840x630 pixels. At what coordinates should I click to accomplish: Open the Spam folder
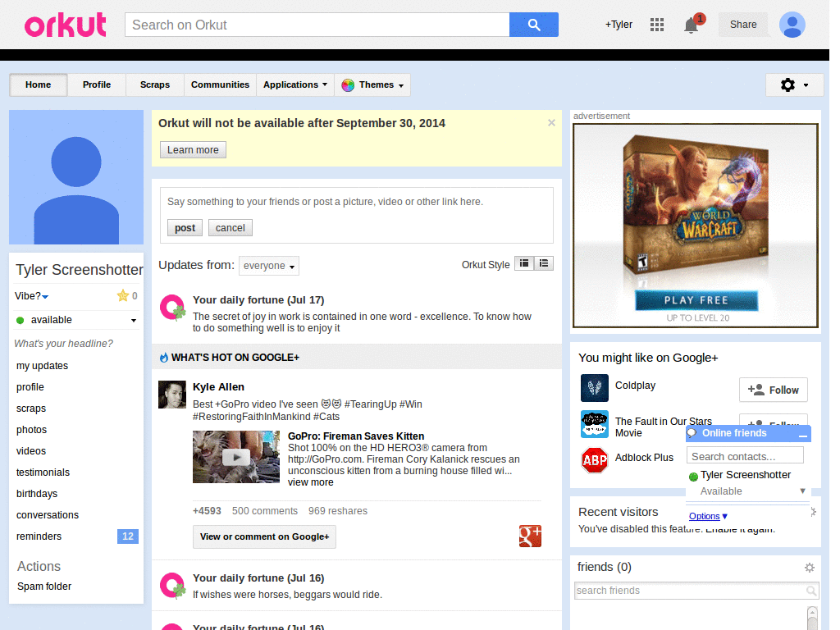(44, 586)
